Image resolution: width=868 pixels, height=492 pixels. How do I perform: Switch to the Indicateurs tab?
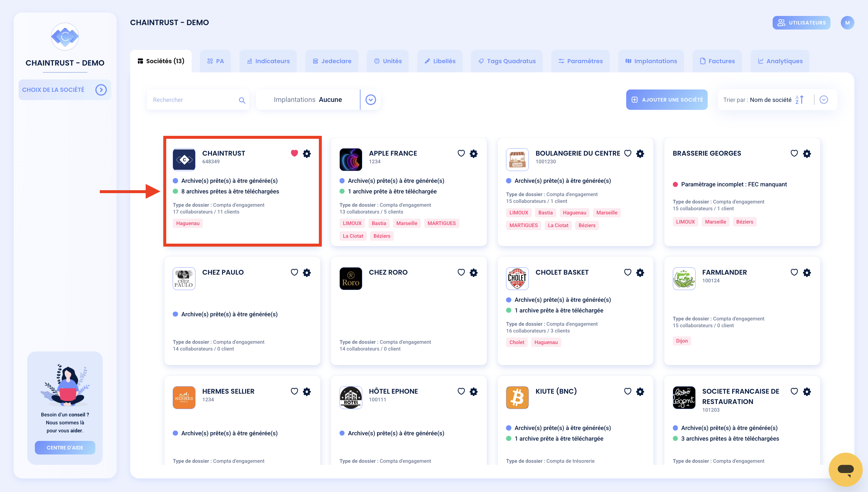(268, 61)
